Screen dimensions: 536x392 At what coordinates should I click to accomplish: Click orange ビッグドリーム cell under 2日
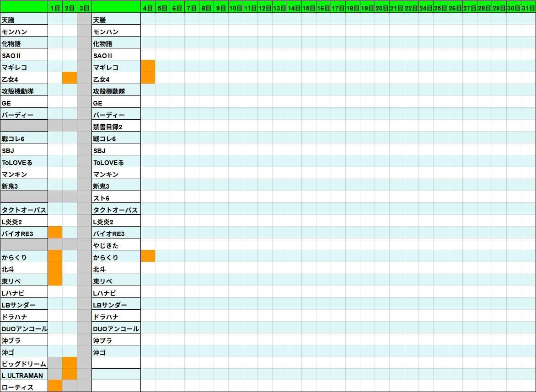tap(70, 363)
